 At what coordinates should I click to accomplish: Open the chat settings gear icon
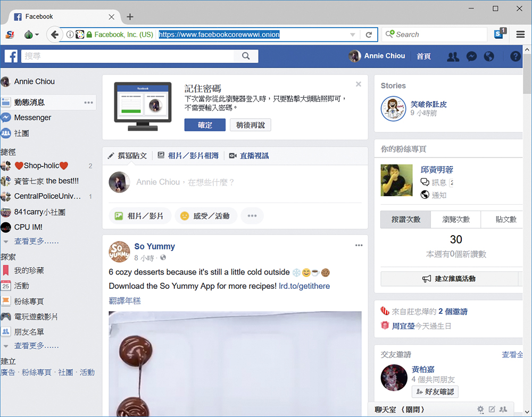480,409
